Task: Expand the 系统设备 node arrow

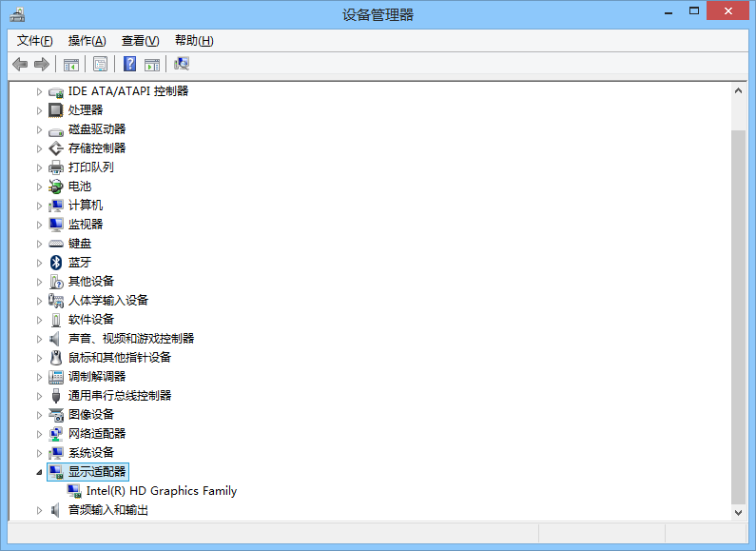Action: coord(39,453)
